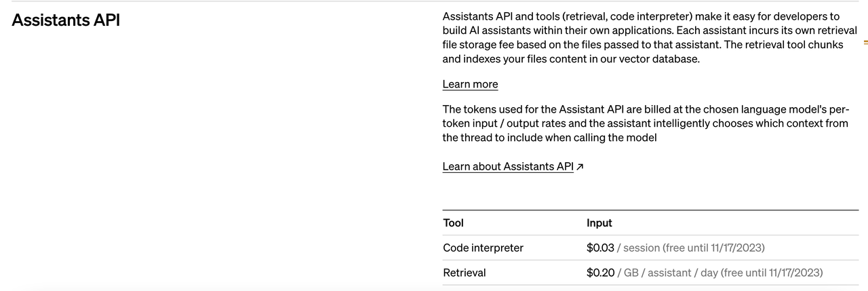Screen dimensions: 868x291
Task: Click "/ session" text in Code interpreter row
Action: (x=639, y=248)
